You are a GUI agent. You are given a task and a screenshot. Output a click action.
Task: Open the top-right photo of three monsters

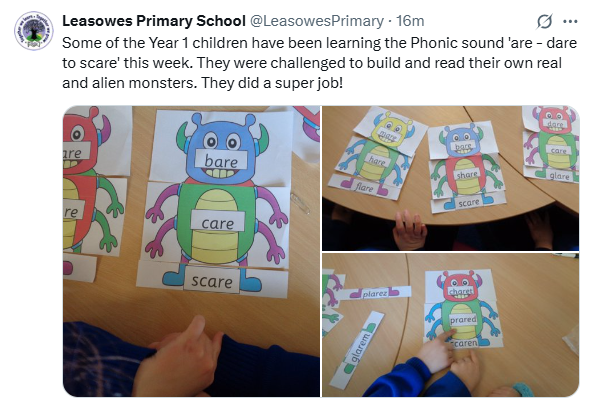(x=450, y=178)
